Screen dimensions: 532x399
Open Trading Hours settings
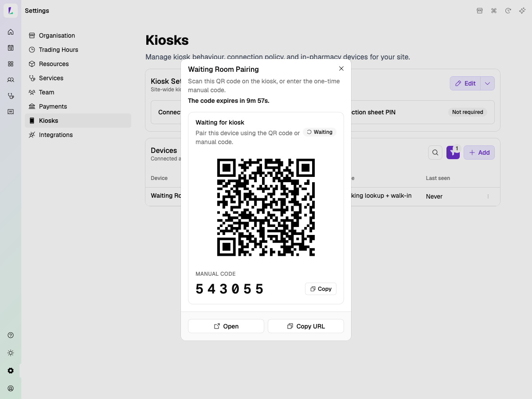point(78,50)
